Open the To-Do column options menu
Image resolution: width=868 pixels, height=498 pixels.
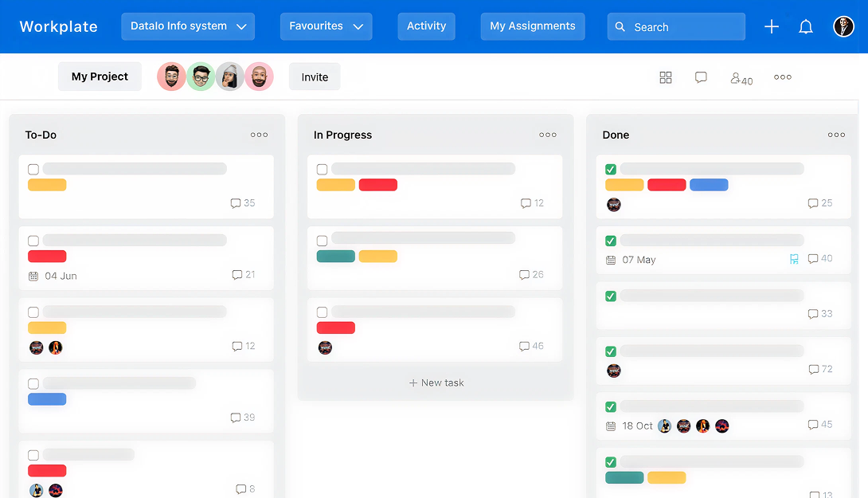point(259,135)
